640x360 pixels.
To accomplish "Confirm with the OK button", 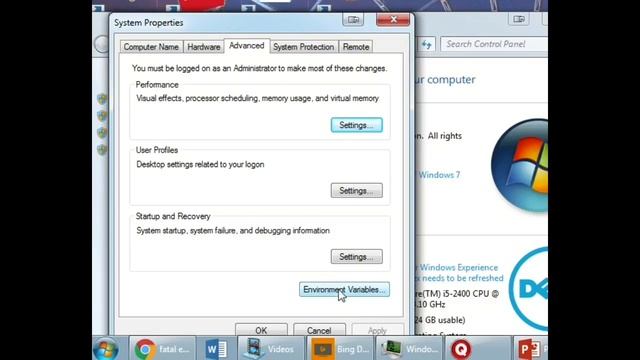I will (261, 330).
